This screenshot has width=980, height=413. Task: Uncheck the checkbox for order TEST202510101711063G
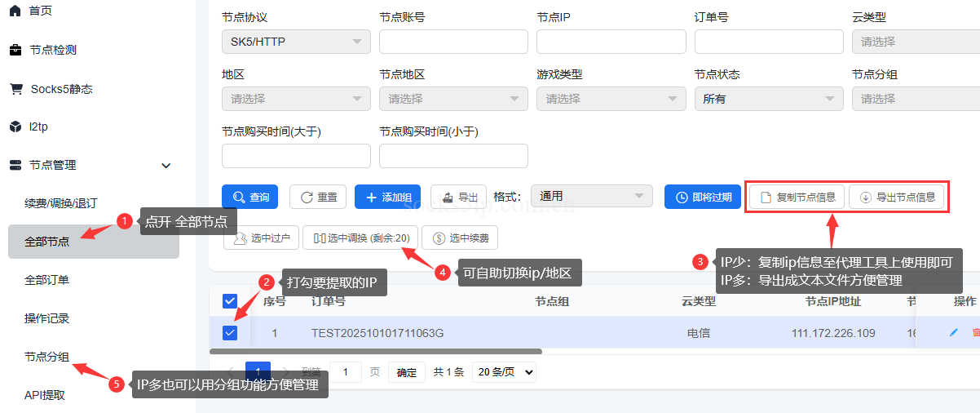point(230,332)
